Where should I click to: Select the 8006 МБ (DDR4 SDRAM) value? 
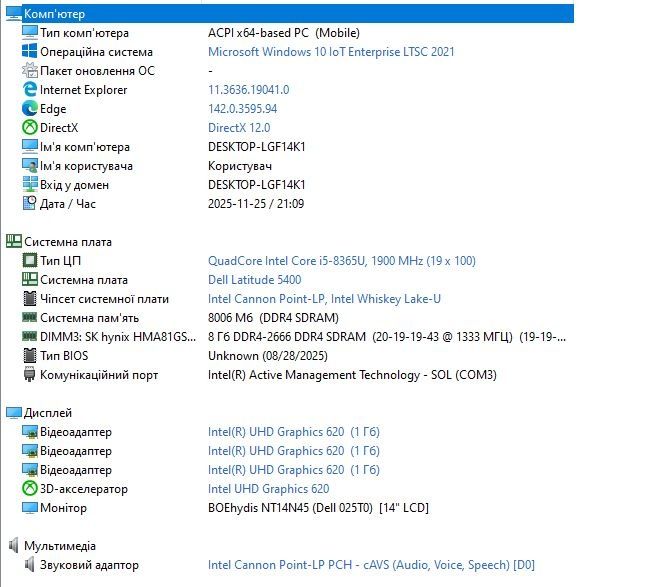click(x=273, y=318)
